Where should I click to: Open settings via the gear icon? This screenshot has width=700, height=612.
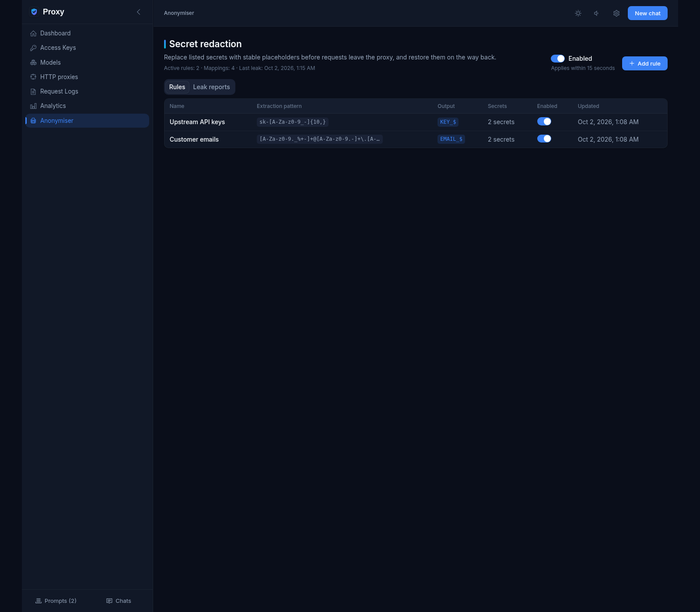point(616,13)
